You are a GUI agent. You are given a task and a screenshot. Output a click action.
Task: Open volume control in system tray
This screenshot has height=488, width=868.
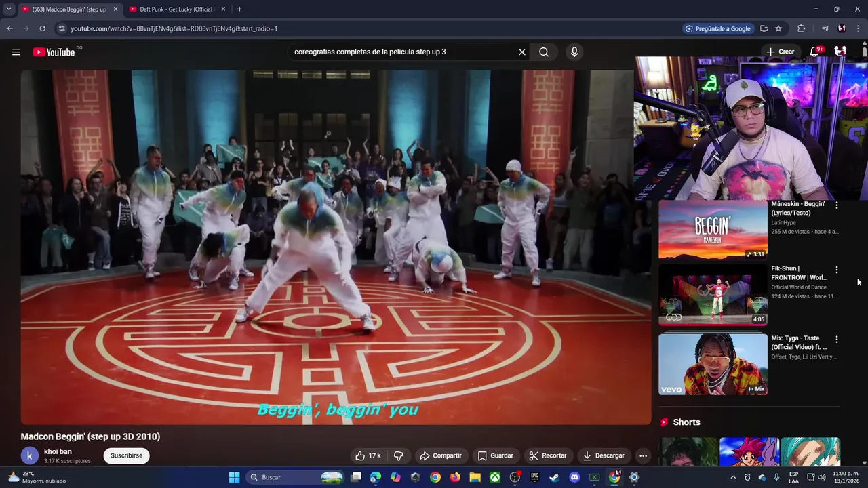[x=822, y=477]
